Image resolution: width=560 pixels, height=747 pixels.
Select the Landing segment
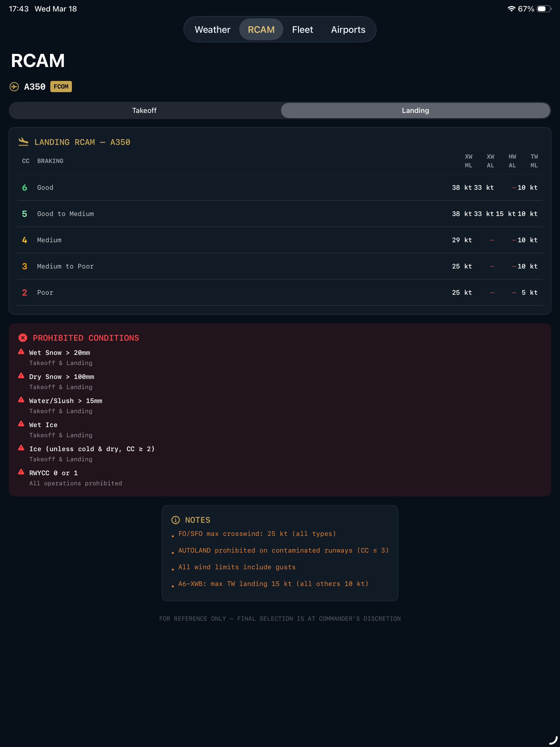tap(415, 110)
